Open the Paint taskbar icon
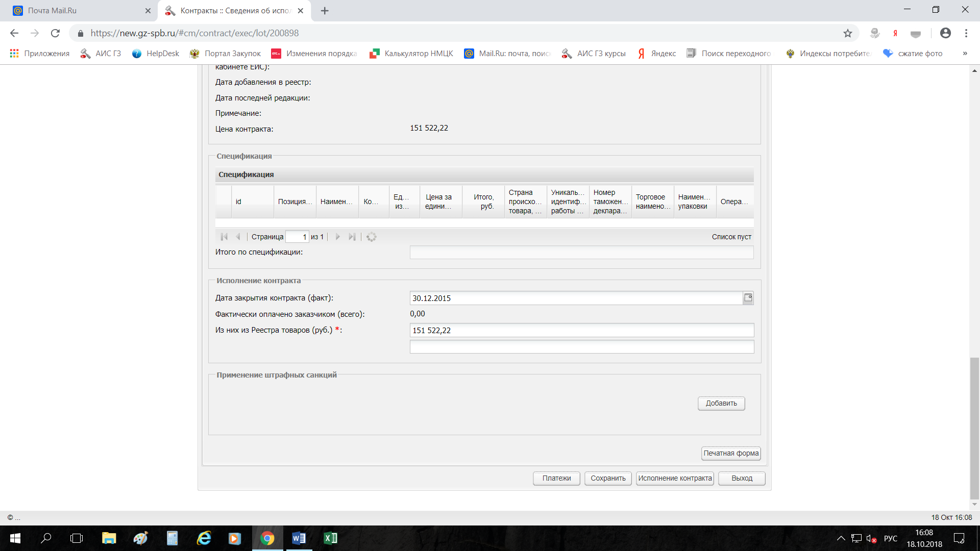The image size is (980, 551). (x=140, y=538)
